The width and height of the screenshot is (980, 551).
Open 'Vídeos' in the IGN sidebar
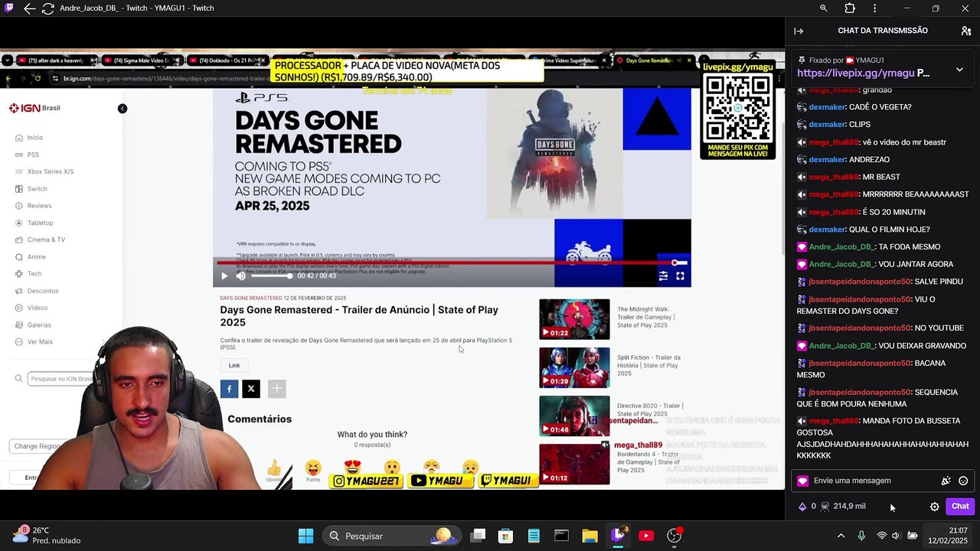point(38,308)
